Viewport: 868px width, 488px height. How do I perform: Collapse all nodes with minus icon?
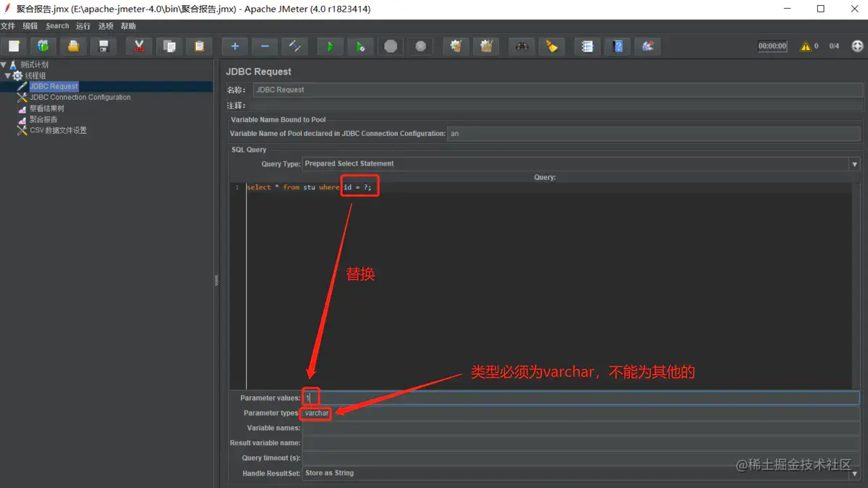tap(265, 46)
